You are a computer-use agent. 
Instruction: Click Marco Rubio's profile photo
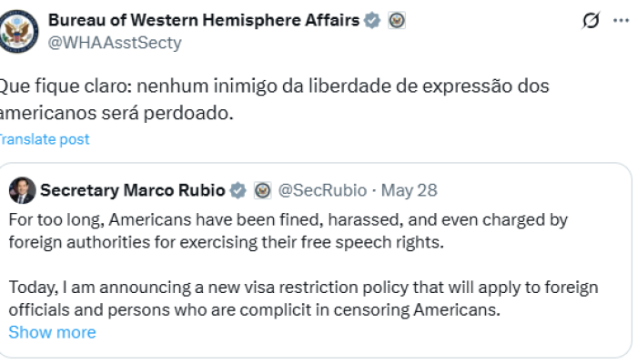(x=23, y=190)
